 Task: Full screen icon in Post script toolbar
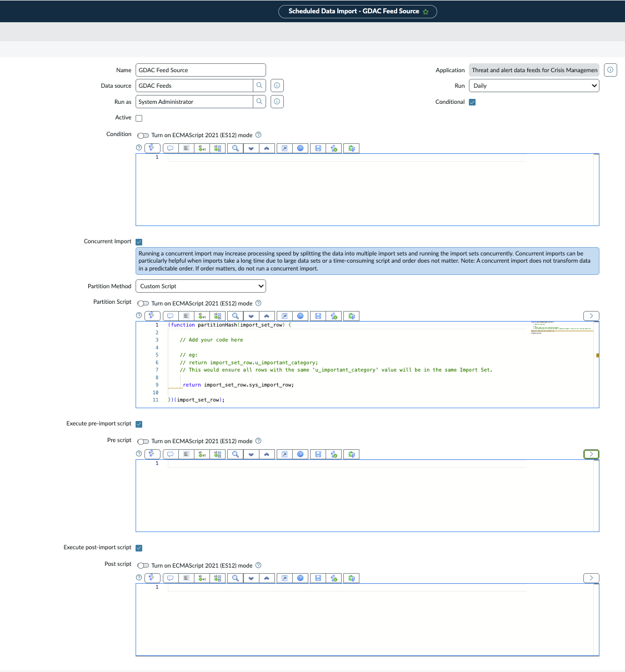(x=284, y=578)
